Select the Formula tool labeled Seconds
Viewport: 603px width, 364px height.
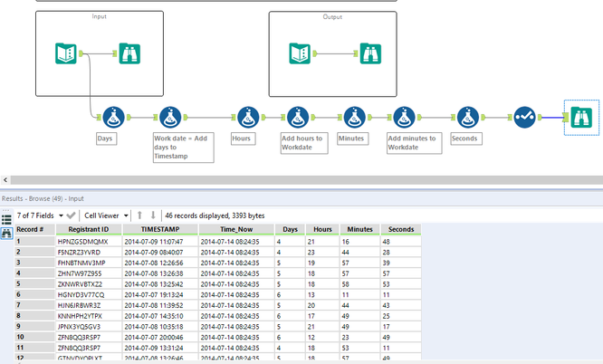(x=466, y=117)
